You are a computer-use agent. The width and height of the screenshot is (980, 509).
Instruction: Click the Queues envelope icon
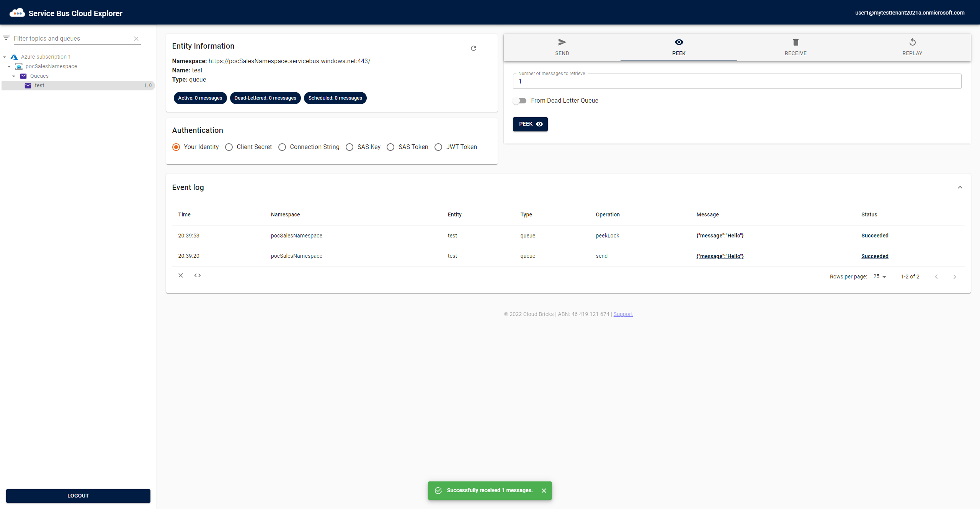tap(23, 76)
